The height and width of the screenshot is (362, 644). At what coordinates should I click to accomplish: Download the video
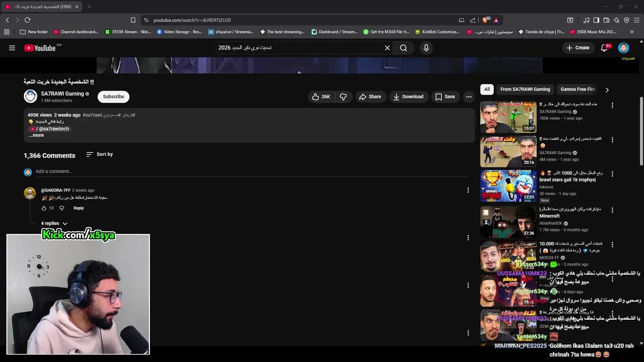[408, 97]
